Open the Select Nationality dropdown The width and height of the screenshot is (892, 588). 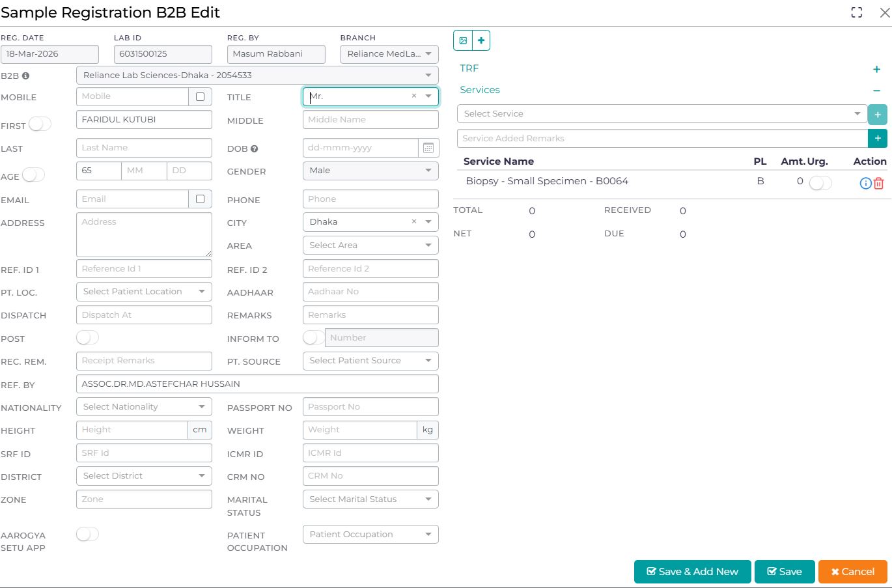[x=144, y=407]
